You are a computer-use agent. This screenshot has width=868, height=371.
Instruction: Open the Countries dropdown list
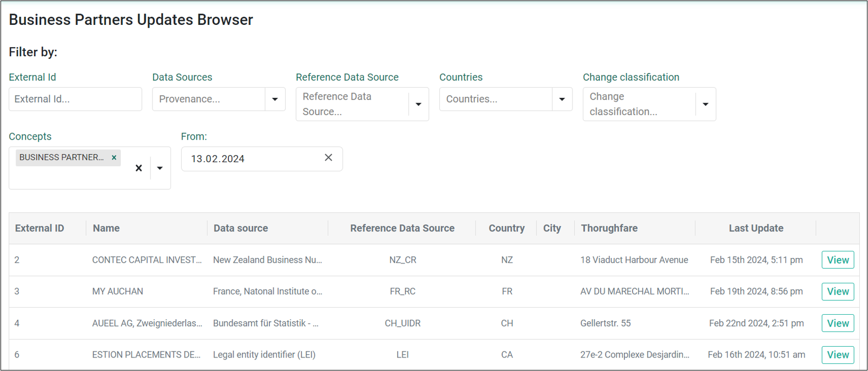pos(562,99)
